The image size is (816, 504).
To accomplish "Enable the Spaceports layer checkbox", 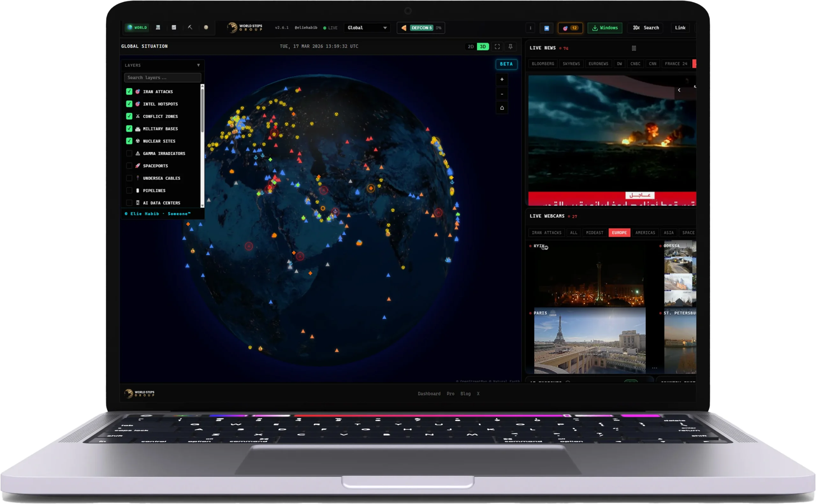I will [129, 166].
